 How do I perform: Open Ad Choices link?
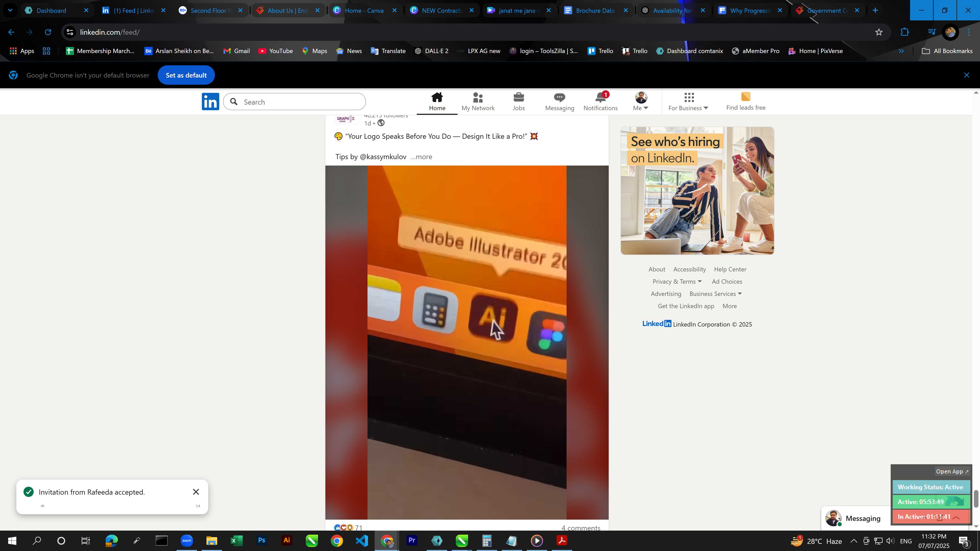[727, 281]
